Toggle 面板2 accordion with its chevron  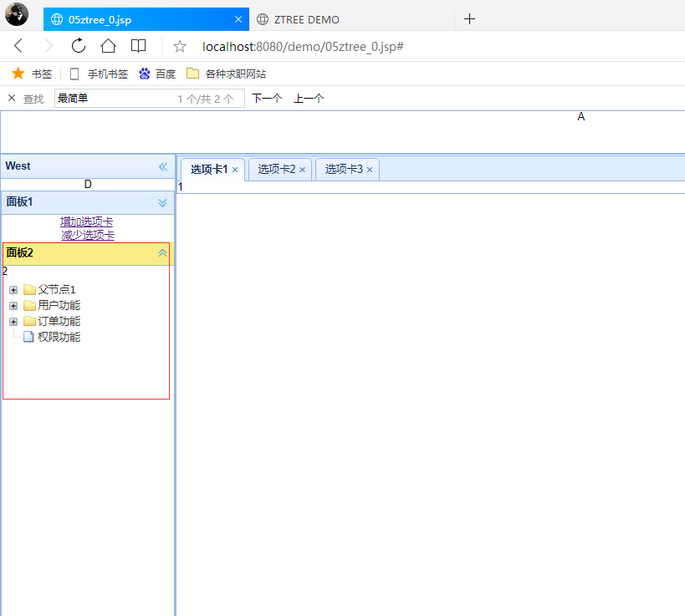tap(162, 253)
